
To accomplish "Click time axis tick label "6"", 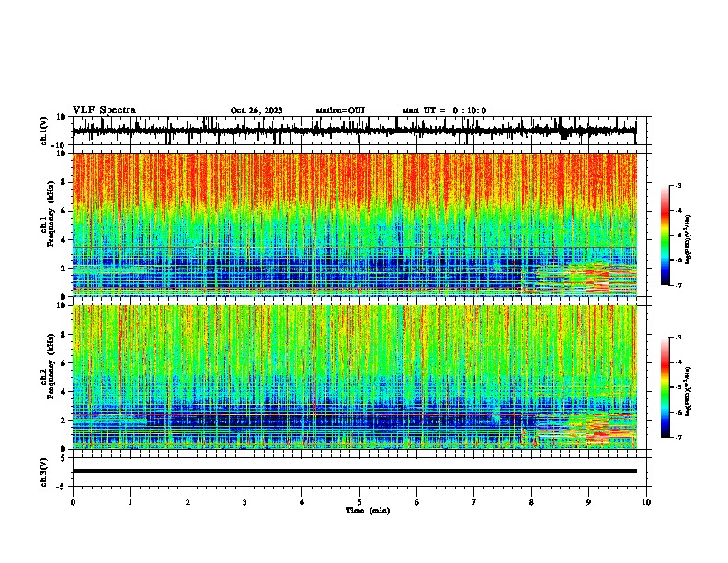I will pyautogui.click(x=417, y=502).
